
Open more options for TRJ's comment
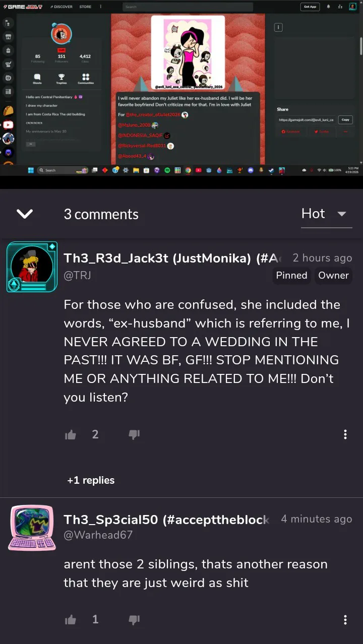[x=345, y=434]
